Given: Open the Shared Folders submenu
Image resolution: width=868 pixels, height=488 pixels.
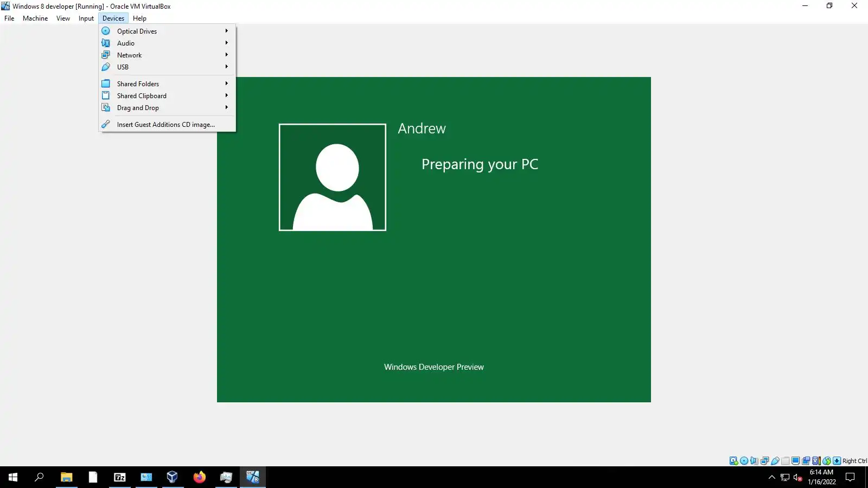Looking at the screenshot, I should click(167, 84).
